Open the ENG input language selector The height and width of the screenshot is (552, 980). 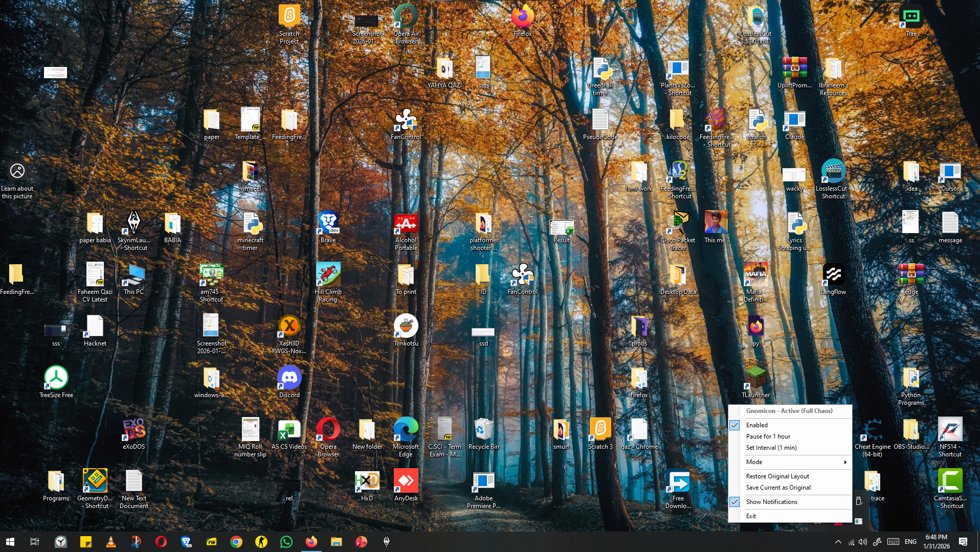pyautogui.click(x=910, y=542)
